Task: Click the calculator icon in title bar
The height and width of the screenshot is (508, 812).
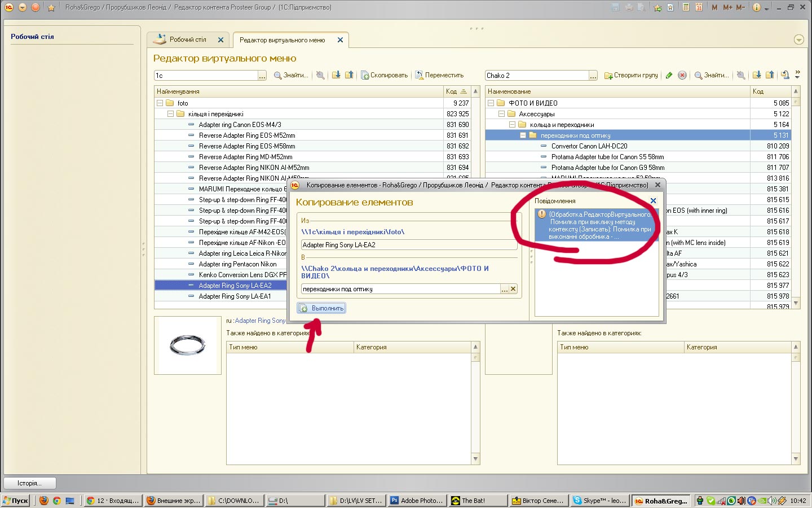Action: coord(686,7)
